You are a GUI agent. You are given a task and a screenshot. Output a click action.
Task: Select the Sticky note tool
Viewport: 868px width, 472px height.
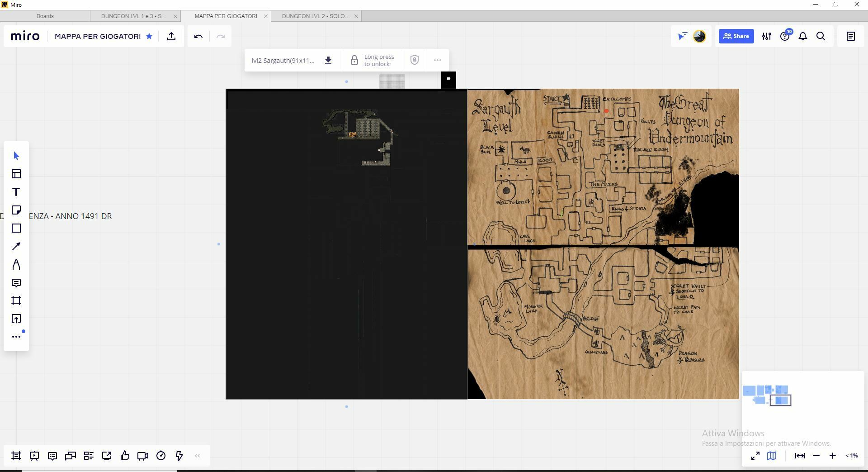pos(16,210)
